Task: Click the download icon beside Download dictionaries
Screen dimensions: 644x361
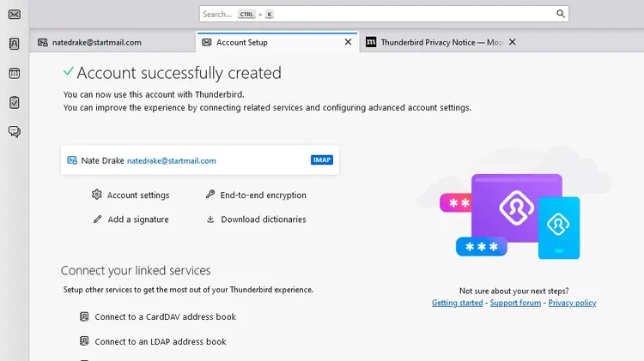Action: click(x=210, y=220)
